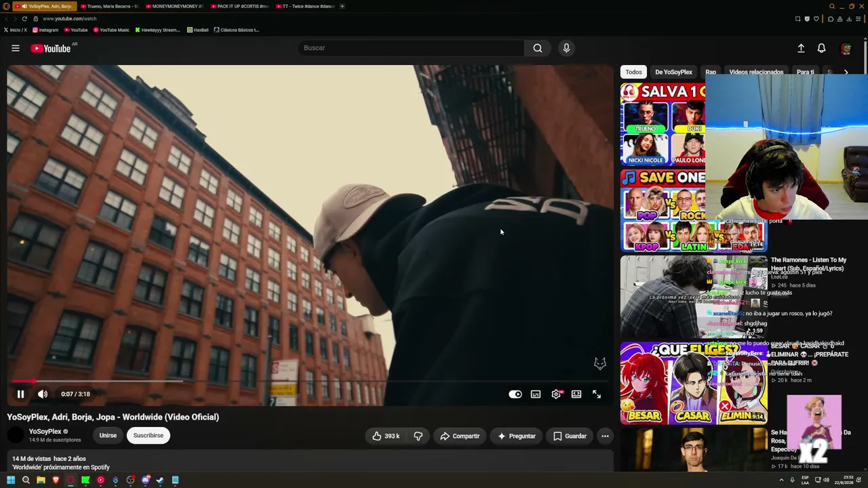This screenshot has height=488, width=868.
Task: Open the Instagram bookmark
Action: (x=45, y=30)
